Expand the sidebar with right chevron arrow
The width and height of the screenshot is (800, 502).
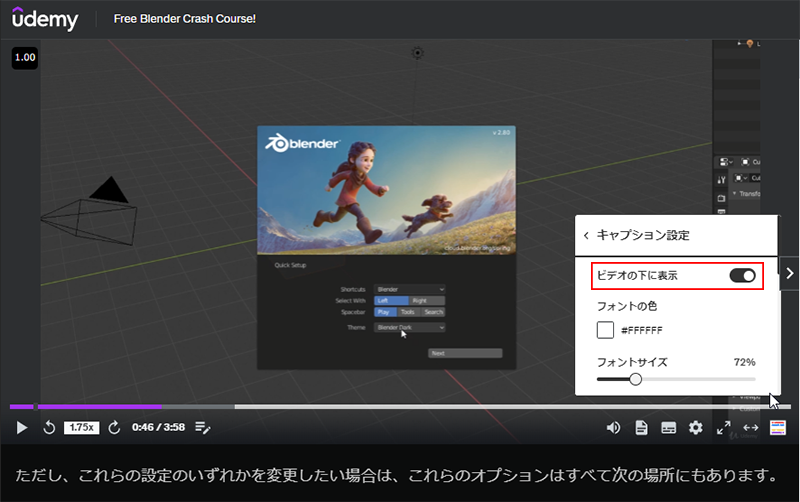pos(789,272)
